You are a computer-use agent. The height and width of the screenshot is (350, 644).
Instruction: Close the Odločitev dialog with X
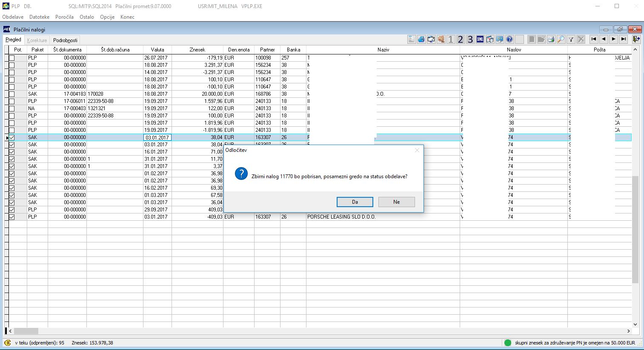click(417, 150)
